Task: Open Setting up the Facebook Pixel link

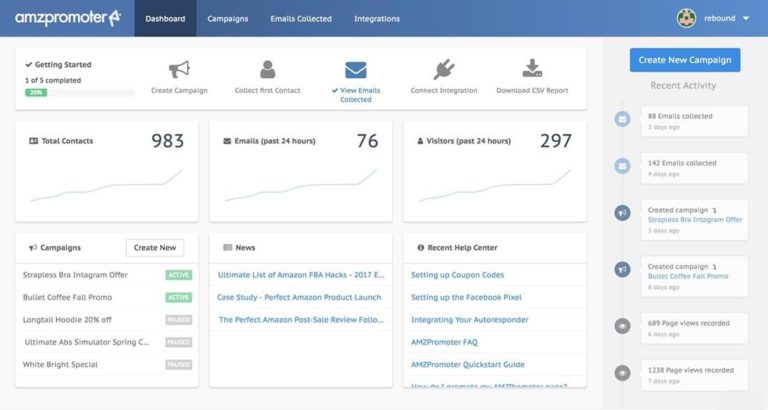Action: pyautogui.click(x=466, y=297)
